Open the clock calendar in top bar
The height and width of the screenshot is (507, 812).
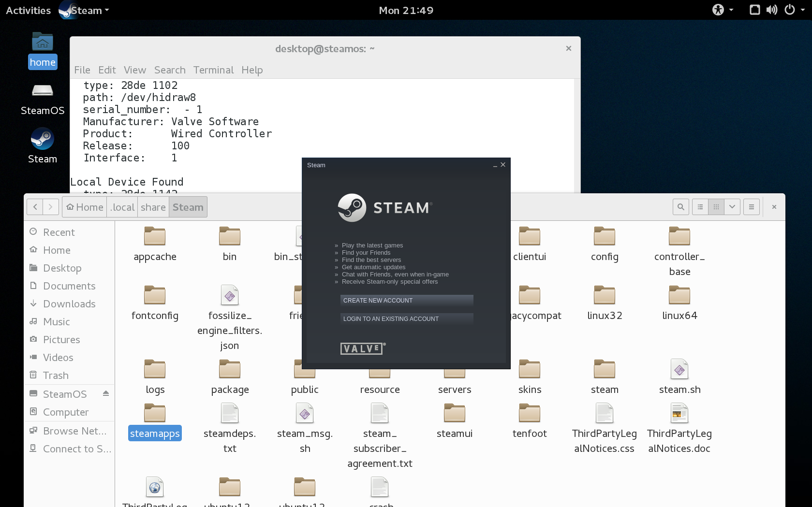click(x=406, y=10)
